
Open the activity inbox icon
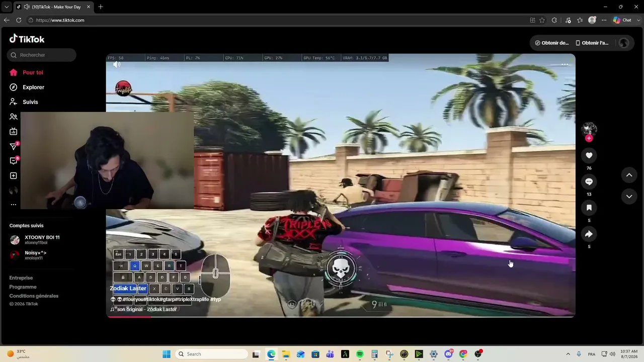click(14, 161)
